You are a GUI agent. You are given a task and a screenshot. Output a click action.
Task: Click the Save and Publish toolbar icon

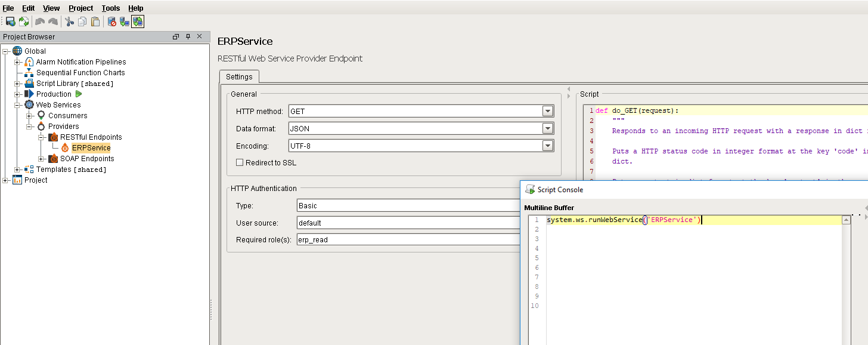[x=10, y=21]
